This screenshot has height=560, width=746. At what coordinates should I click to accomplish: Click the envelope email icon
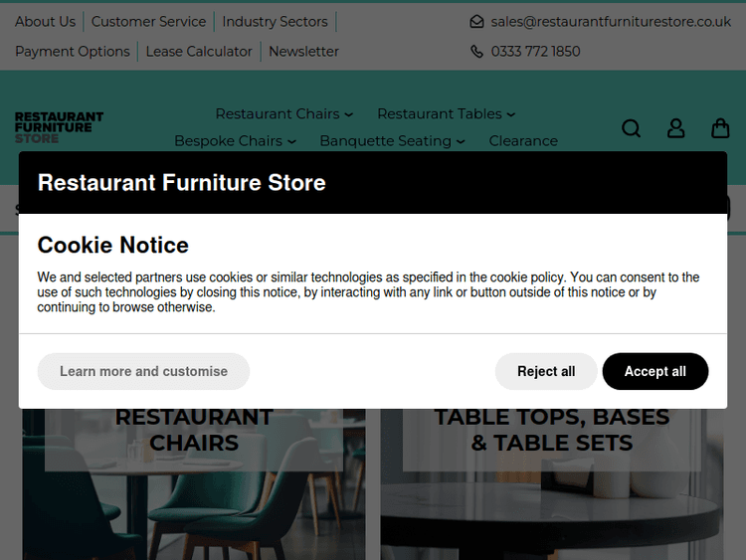point(476,22)
